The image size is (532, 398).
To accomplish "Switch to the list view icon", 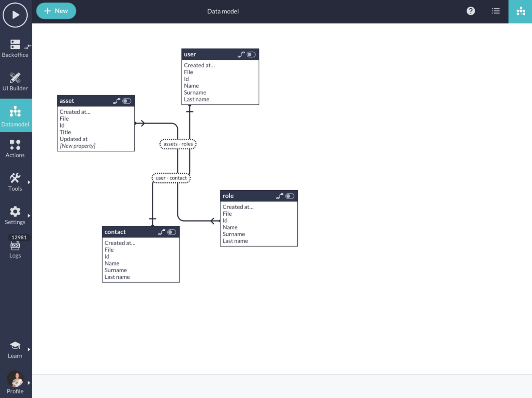I will (496, 11).
